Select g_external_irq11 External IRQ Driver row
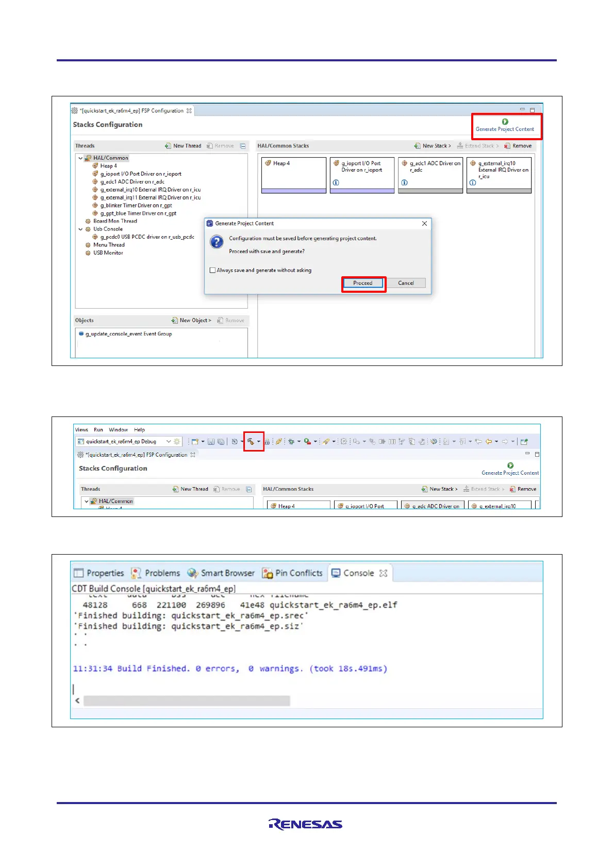This screenshot has height=868, width=614. coord(146,197)
